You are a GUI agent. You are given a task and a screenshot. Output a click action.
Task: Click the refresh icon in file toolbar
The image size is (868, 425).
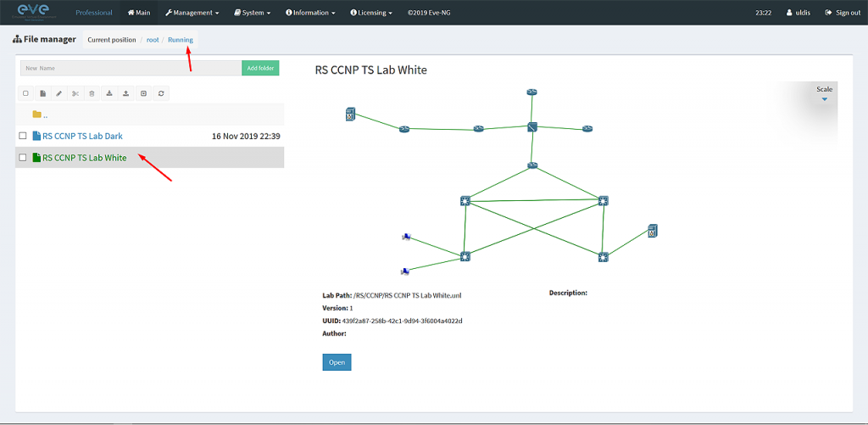coord(161,93)
